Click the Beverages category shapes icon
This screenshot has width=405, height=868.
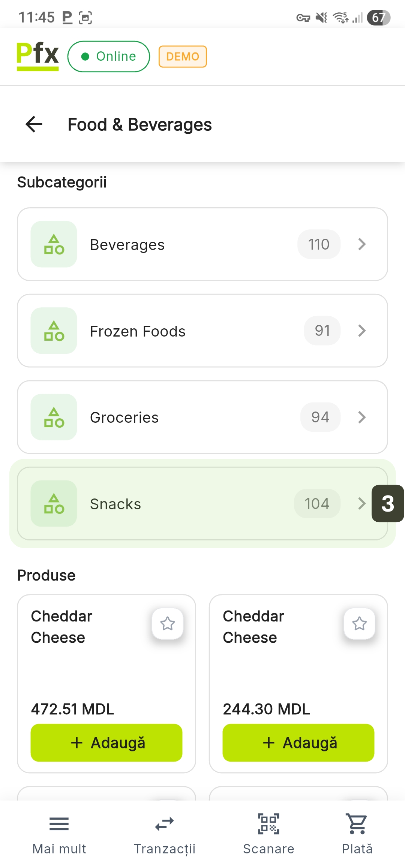click(x=54, y=244)
